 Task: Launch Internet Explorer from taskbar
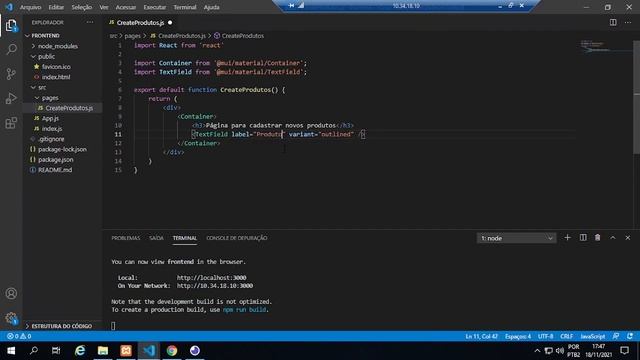[80, 351]
